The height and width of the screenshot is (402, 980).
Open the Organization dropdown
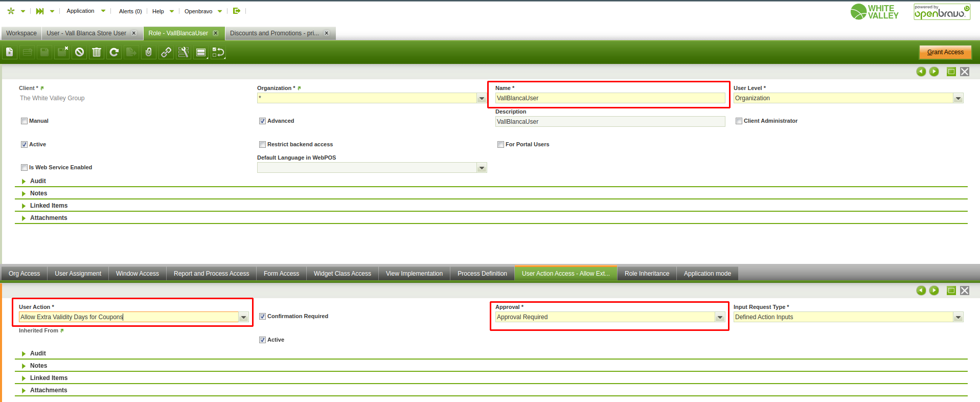tap(482, 98)
